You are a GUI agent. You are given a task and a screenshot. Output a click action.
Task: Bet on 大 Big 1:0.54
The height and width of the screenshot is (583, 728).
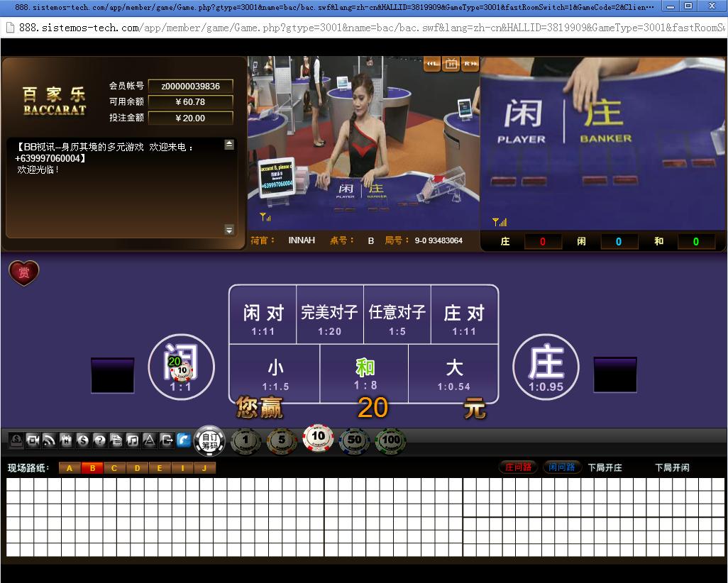point(453,374)
